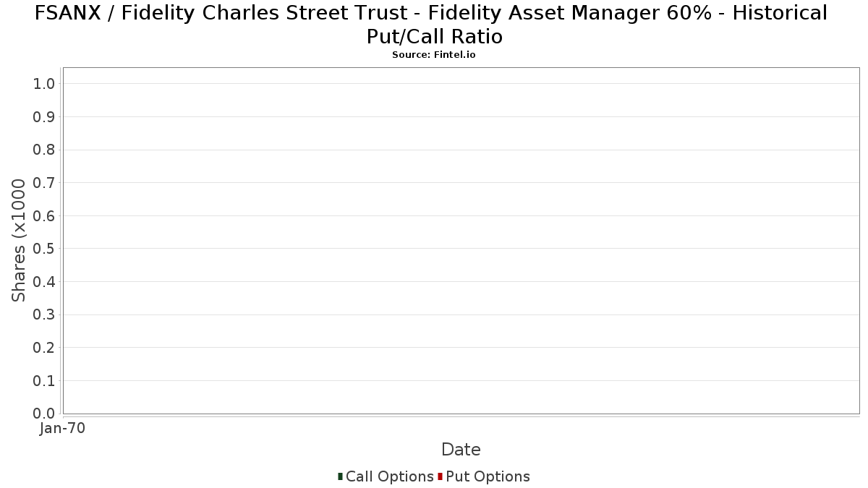Screen dimensions: 868x488
Task: Click the green Call Options legend swatch
Action: (340, 476)
